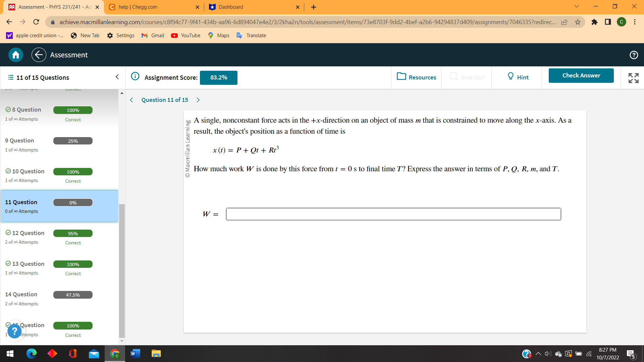Open the YouTube bookmark

coord(185,35)
